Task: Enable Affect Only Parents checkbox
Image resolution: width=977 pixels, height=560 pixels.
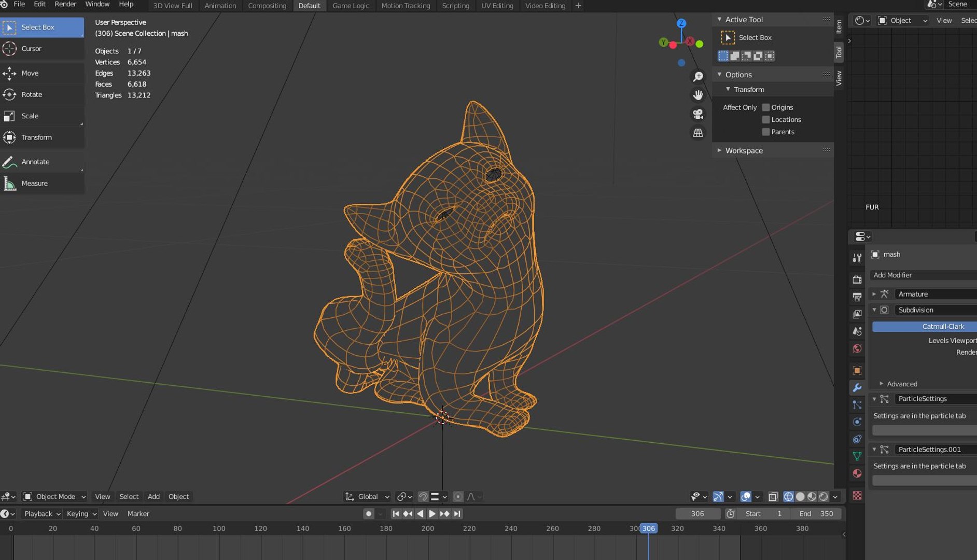Action: [x=765, y=132]
